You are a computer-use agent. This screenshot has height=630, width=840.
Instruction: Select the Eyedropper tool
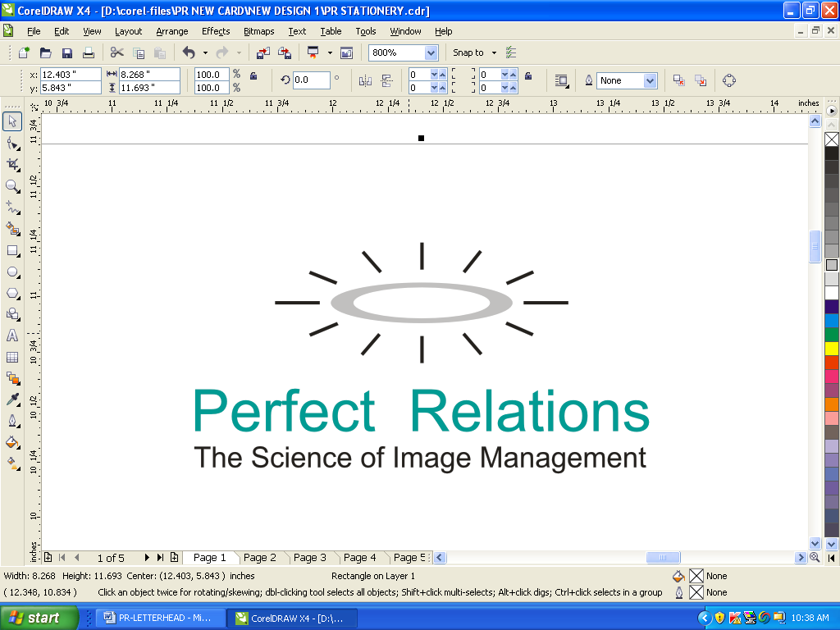click(x=12, y=399)
